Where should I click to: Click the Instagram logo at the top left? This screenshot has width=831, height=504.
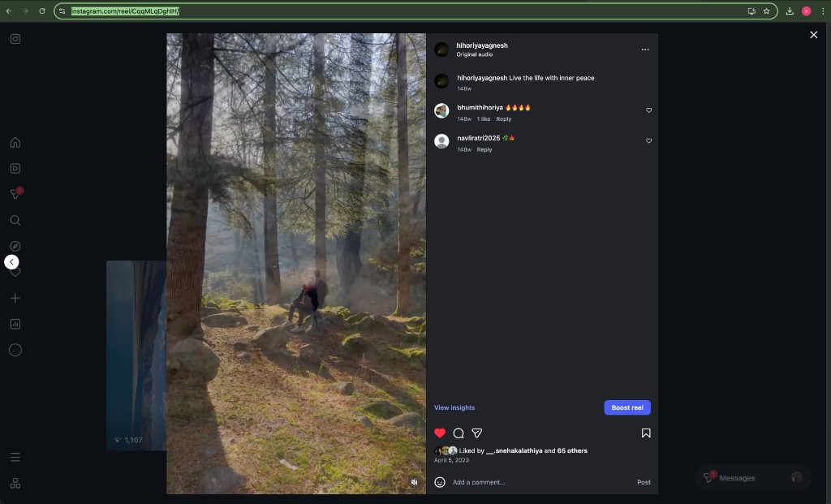pos(15,38)
